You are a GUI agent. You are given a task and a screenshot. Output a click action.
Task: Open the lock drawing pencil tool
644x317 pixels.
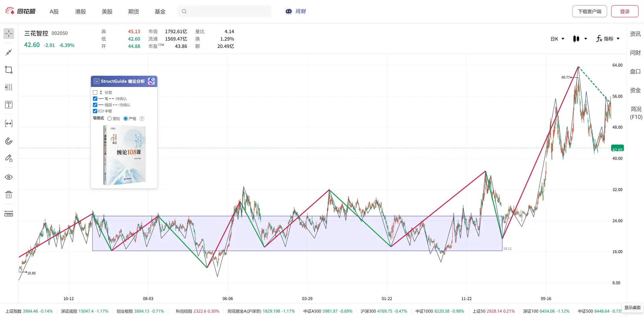pyautogui.click(x=9, y=158)
